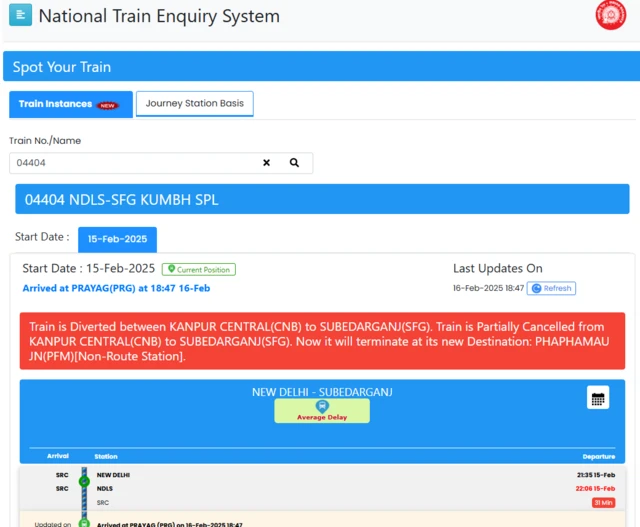Screen dimensions: 640x527
Task: Click the 04404 NDLS-SFG KUMBH SPL header
Action: 322,199
